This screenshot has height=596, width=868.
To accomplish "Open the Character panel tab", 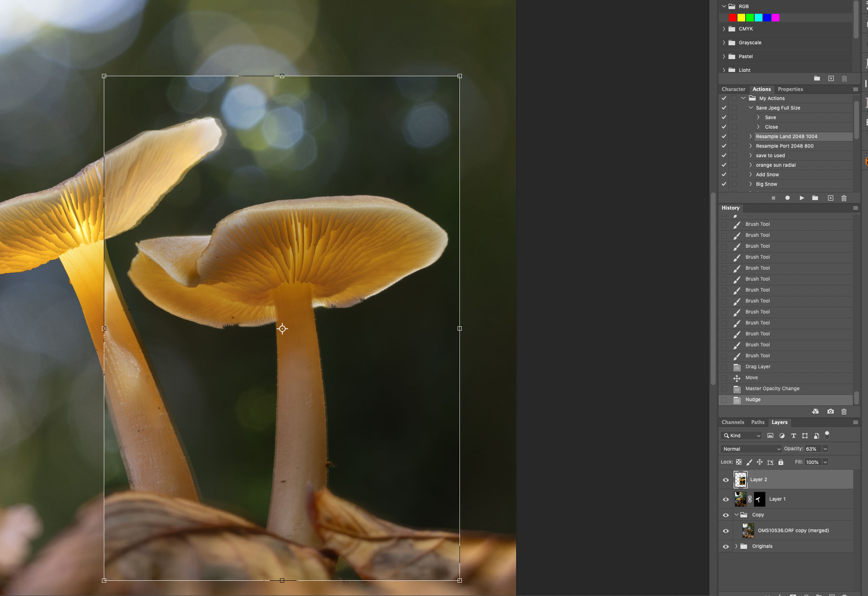I will tap(733, 89).
